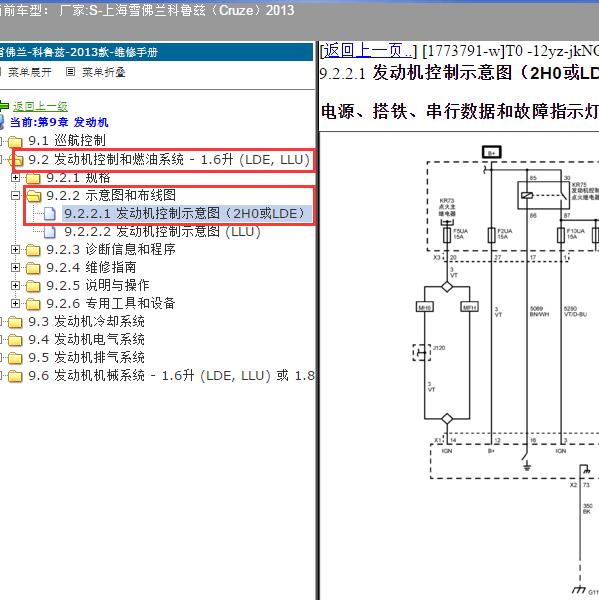Open 9.5 发动机排气系统 folder
599x600 pixels.
coord(87,357)
